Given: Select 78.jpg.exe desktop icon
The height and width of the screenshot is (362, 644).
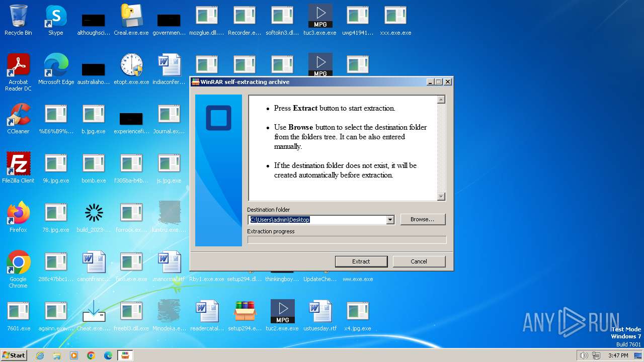Looking at the screenshot, I should (x=56, y=217).
